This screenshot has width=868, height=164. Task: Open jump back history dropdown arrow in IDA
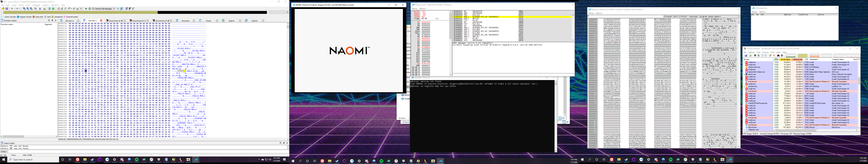click(14, 8)
